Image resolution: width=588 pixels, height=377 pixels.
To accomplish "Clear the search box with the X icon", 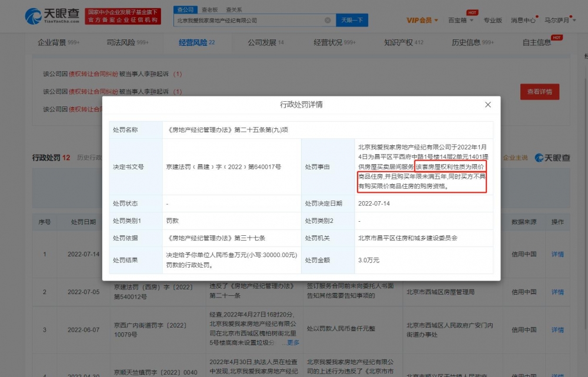I will click(328, 20).
